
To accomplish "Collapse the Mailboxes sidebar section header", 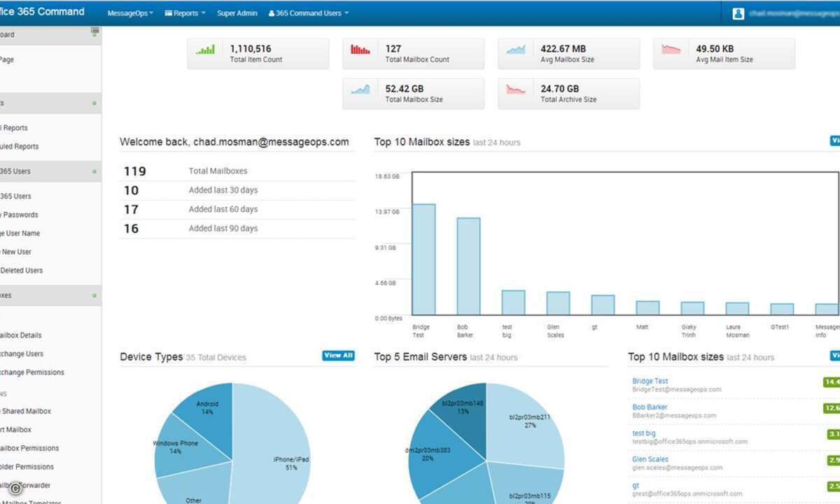I will [50, 295].
